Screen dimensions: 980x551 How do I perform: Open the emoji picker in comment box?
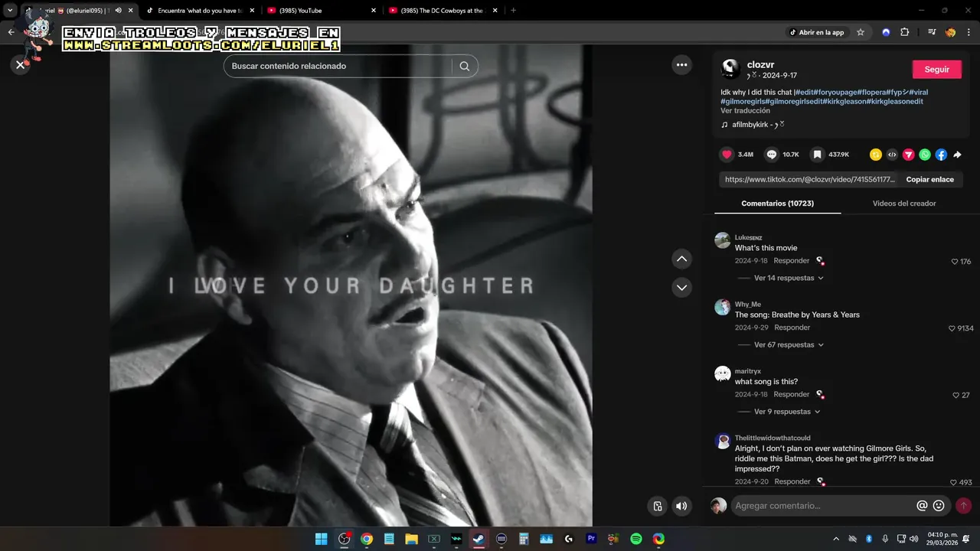coord(939,506)
